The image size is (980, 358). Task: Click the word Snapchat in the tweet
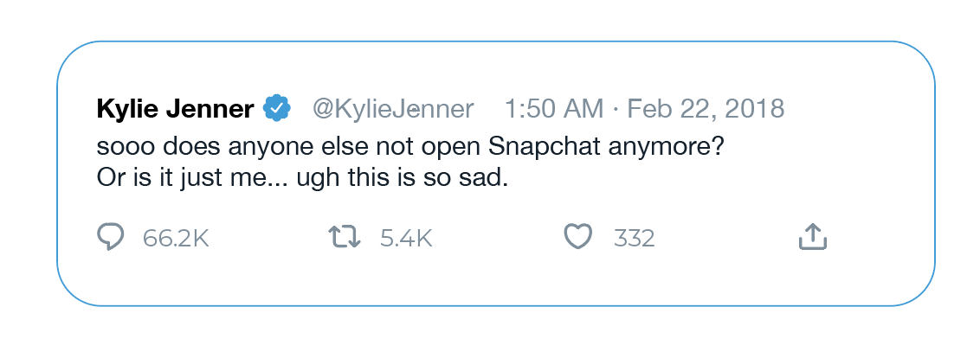coord(534,150)
